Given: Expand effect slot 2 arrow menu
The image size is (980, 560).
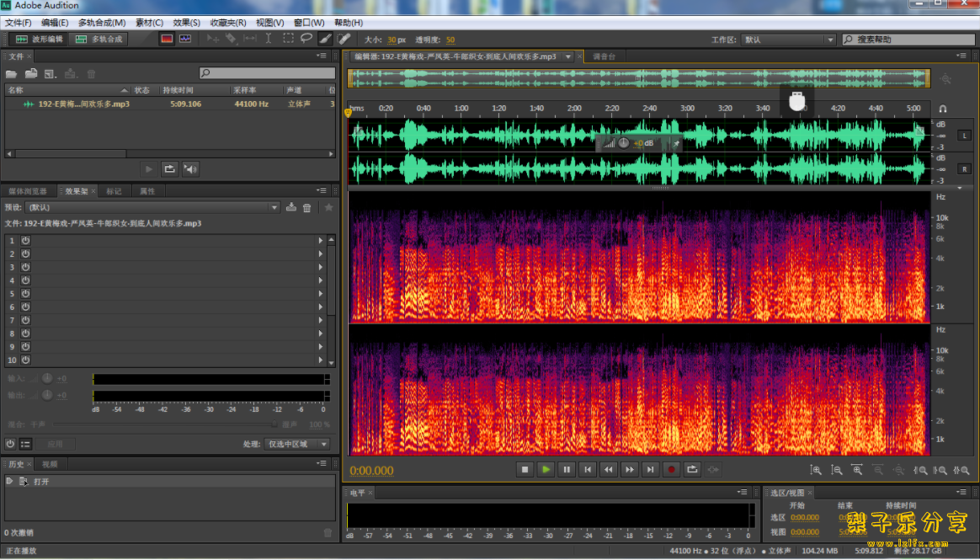Looking at the screenshot, I should [321, 253].
